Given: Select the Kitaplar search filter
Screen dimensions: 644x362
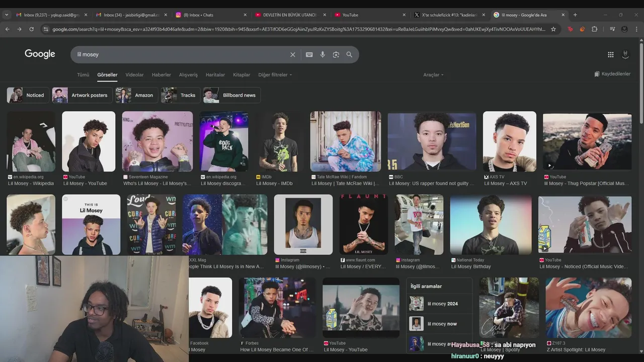Looking at the screenshot, I should point(242,75).
